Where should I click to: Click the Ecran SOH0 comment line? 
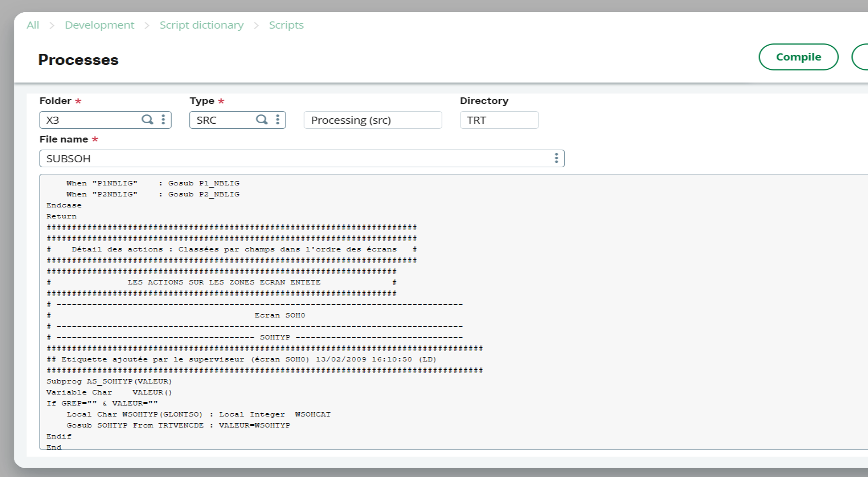coord(279,315)
